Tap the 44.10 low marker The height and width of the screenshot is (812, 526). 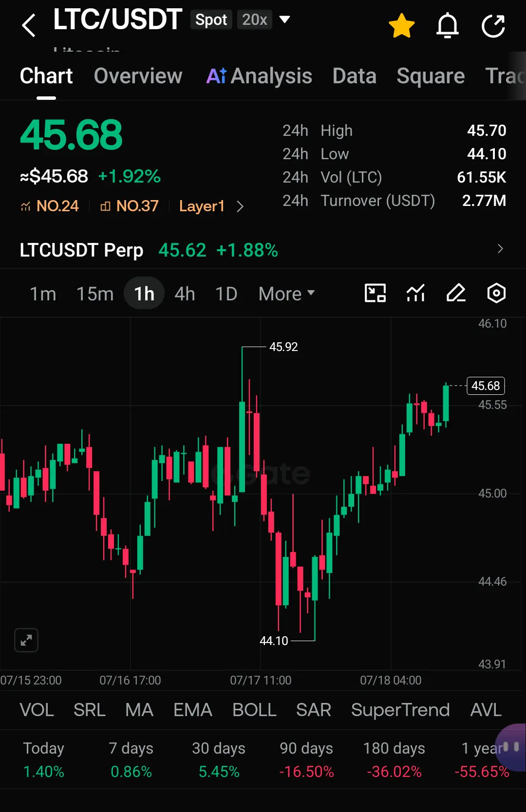click(x=274, y=641)
